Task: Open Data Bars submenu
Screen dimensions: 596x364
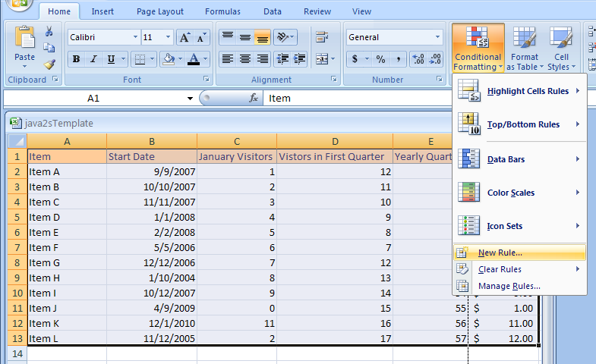Action: 519,159
